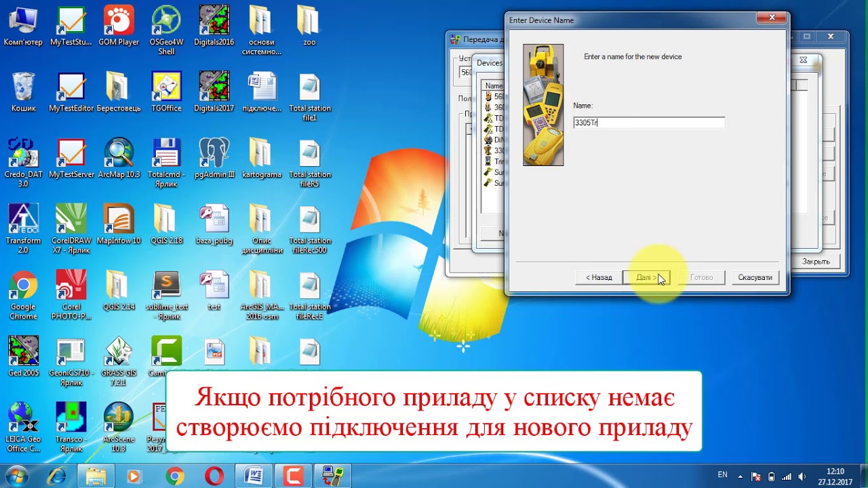Click Закрыть in the window behind
868x488 pixels.
(816, 261)
